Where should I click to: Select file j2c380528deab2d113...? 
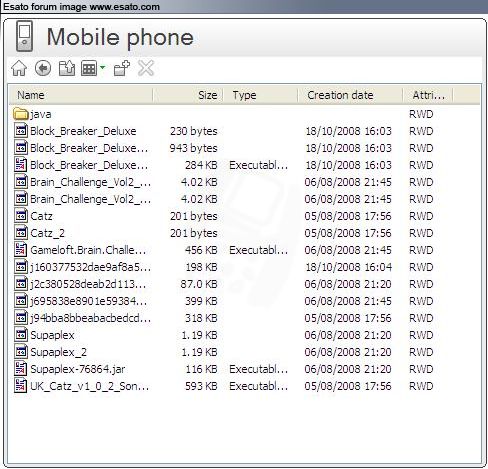[x=88, y=284]
